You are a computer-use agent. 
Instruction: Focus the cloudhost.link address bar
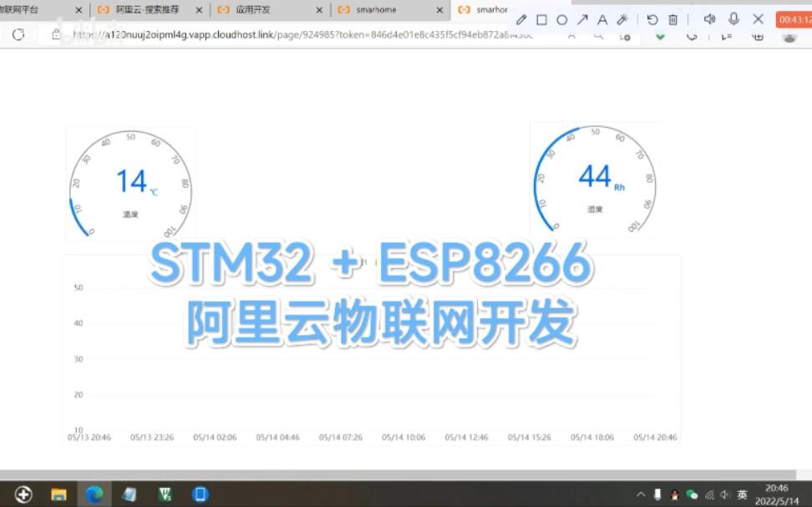click(x=303, y=35)
